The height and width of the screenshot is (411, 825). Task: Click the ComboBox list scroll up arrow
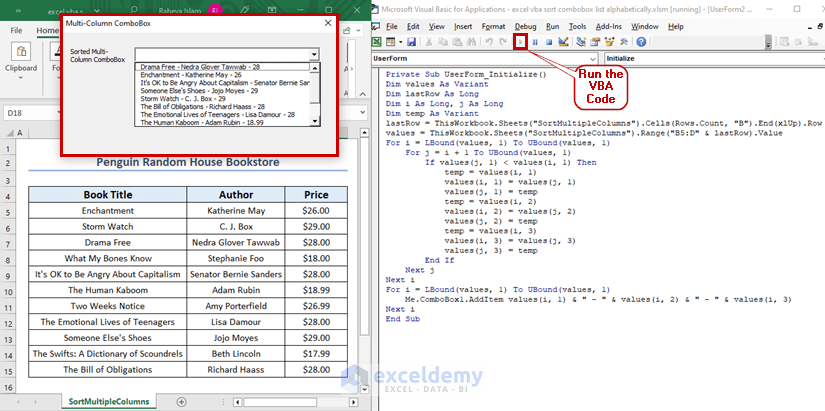pos(315,68)
